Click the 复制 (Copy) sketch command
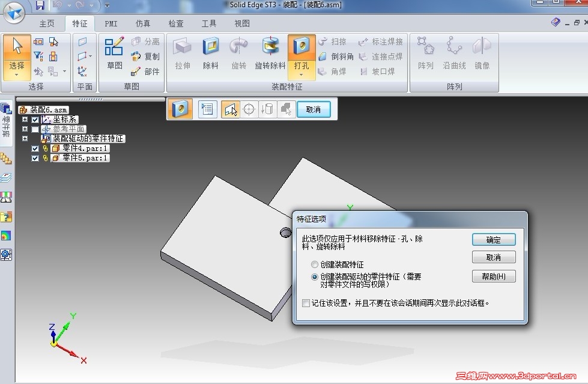Screen dimensions: 588x384 click(145, 56)
